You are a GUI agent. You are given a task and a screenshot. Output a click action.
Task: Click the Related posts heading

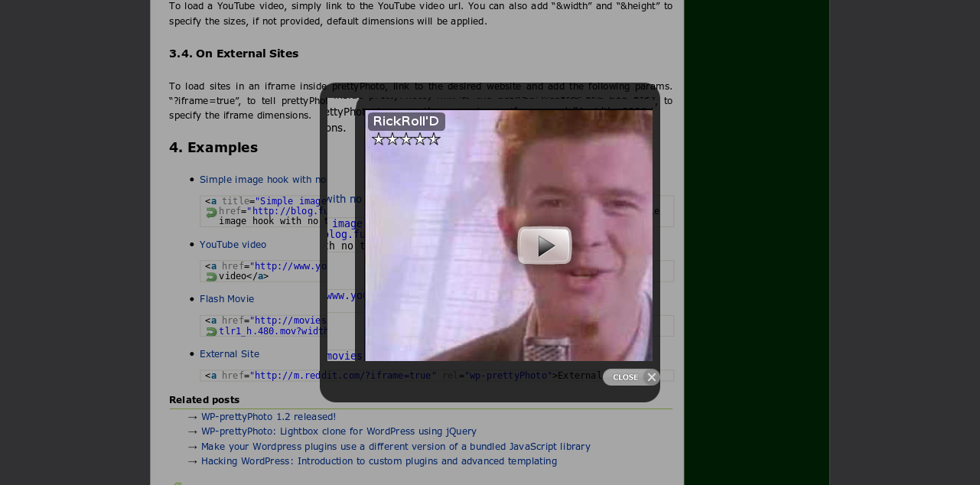point(204,400)
